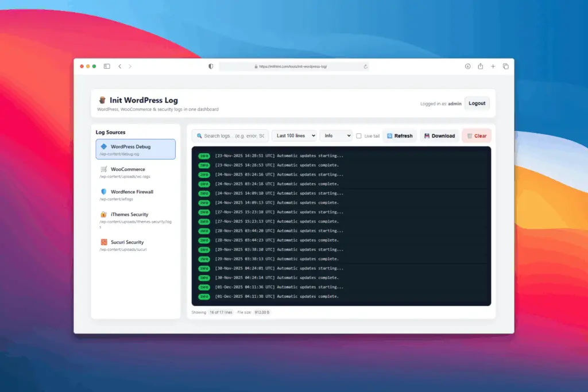588x392 pixels.
Task: Go forward with the browser forward arrow
Action: point(130,67)
